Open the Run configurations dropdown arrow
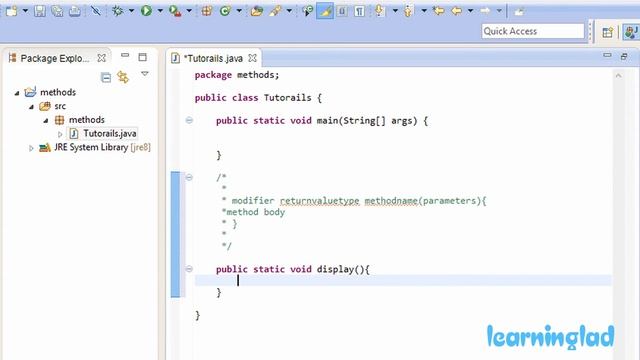The image size is (640, 360). pyautogui.click(x=160, y=11)
